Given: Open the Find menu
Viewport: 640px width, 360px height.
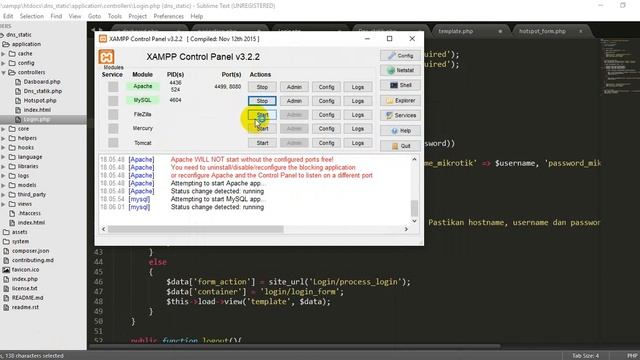Looking at the screenshot, I should tap(56, 16).
